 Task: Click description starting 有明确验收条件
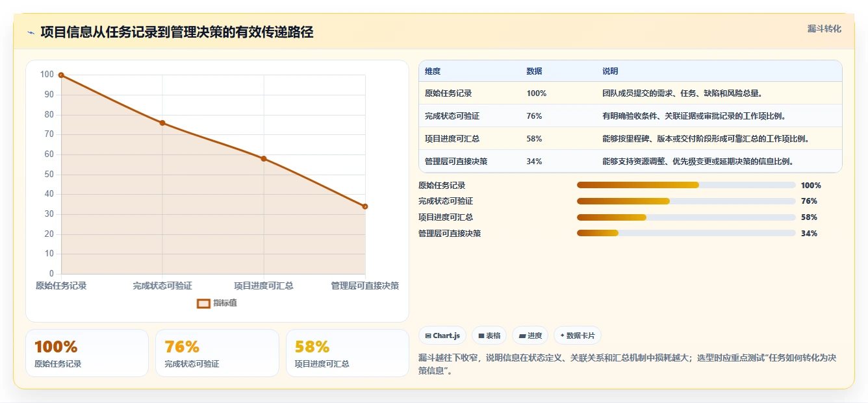point(695,116)
